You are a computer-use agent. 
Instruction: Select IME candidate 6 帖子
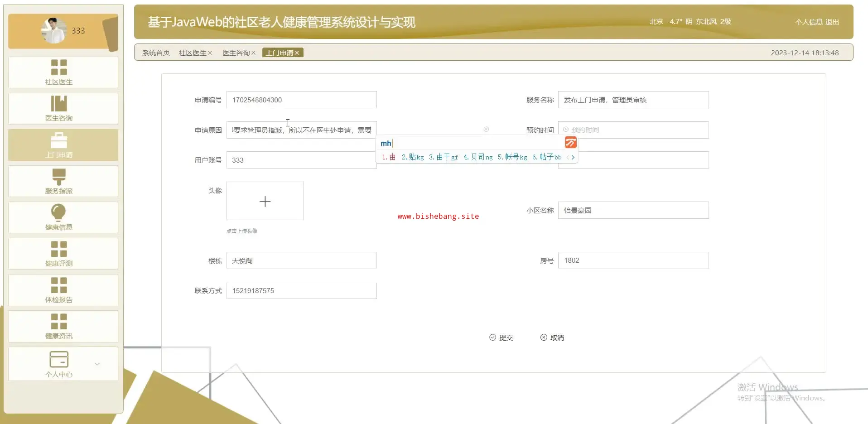tap(547, 157)
